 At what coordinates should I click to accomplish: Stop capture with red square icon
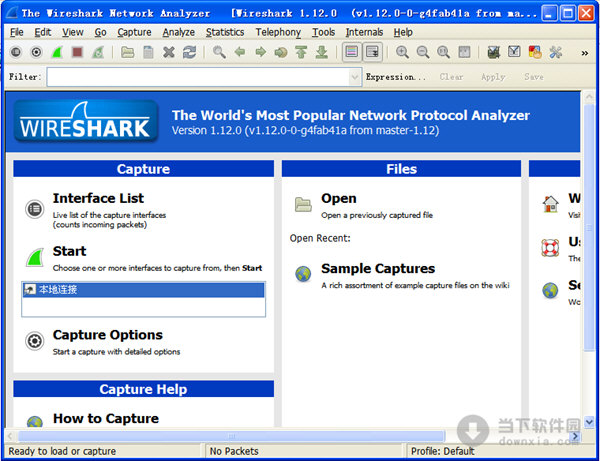(78, 52)
